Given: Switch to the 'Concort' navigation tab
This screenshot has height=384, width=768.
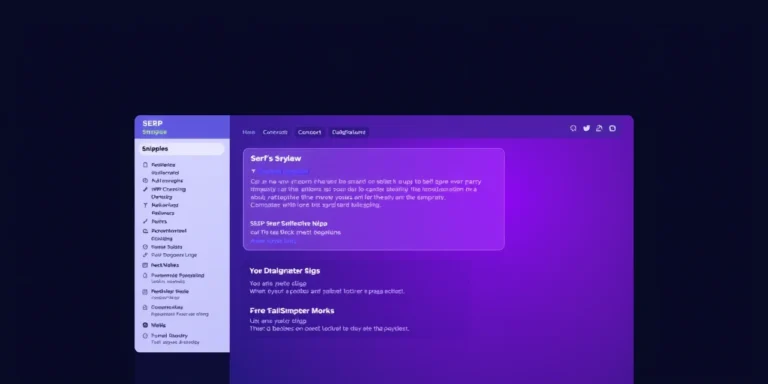Looking at the screenshot, I should tap(310, 132).
